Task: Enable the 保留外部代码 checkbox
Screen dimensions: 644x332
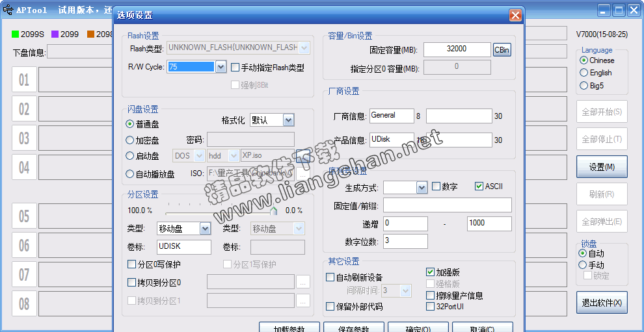Action: pyautogui.click(x=330, y=306)
